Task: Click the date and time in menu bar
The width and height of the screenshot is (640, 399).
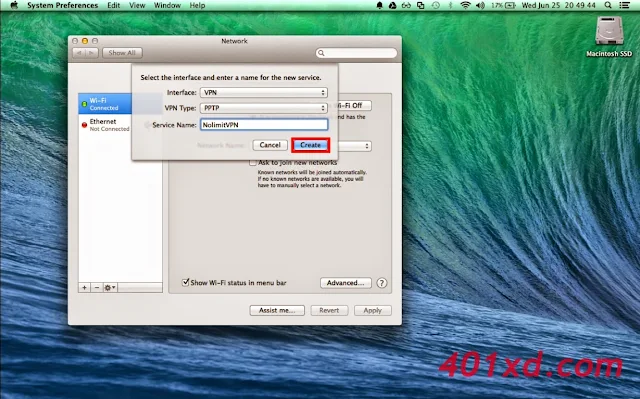Action: click(558, 5)
